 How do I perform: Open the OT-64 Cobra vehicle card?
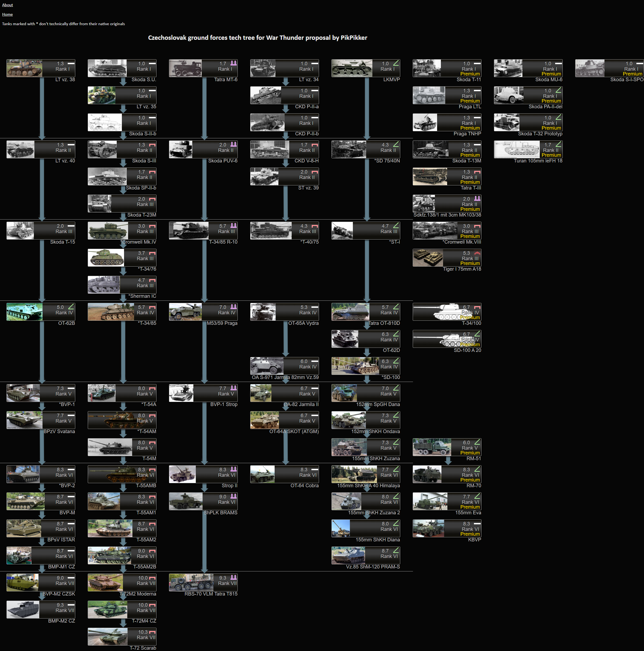pyautogui.click(x=285, y=474)
